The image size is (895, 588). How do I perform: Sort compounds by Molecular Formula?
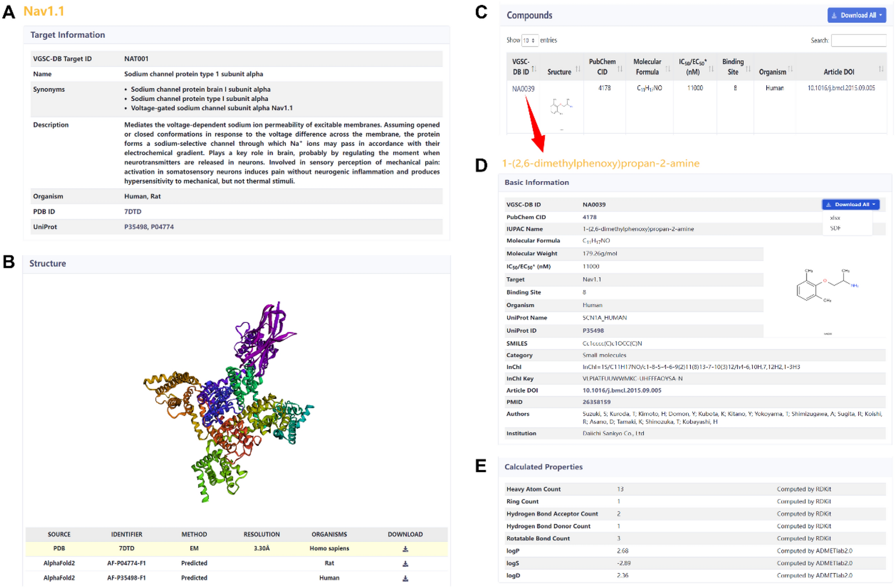667,69
